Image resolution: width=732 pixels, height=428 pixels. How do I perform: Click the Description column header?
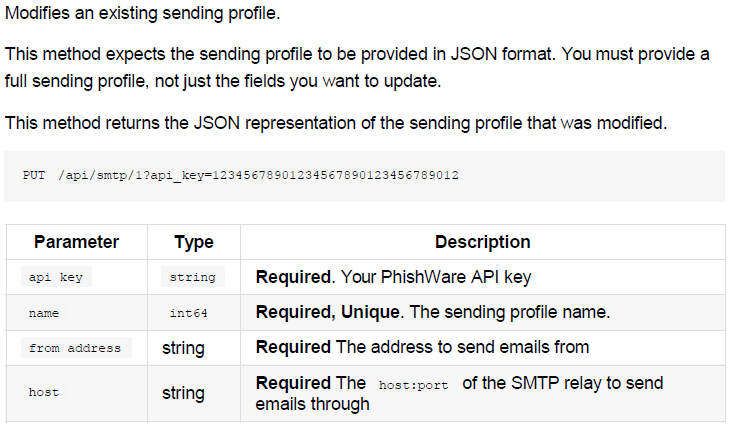pyautogui.click(x=483, y=242)
